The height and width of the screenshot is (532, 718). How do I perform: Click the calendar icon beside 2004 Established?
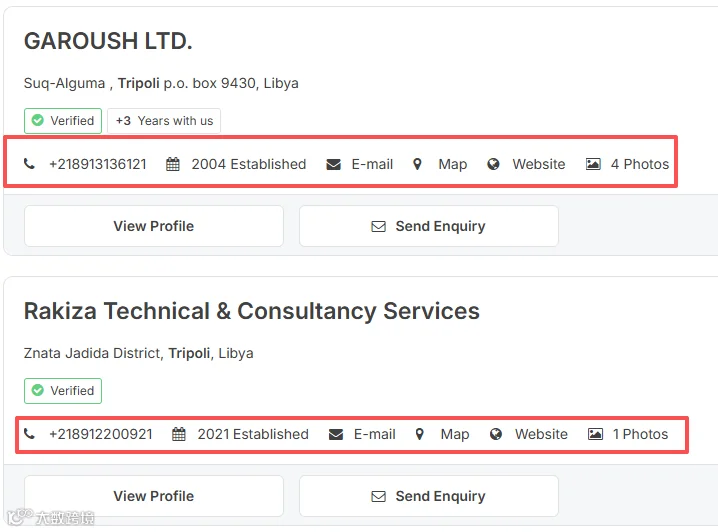pyautogui.click(x=173, y=164)
